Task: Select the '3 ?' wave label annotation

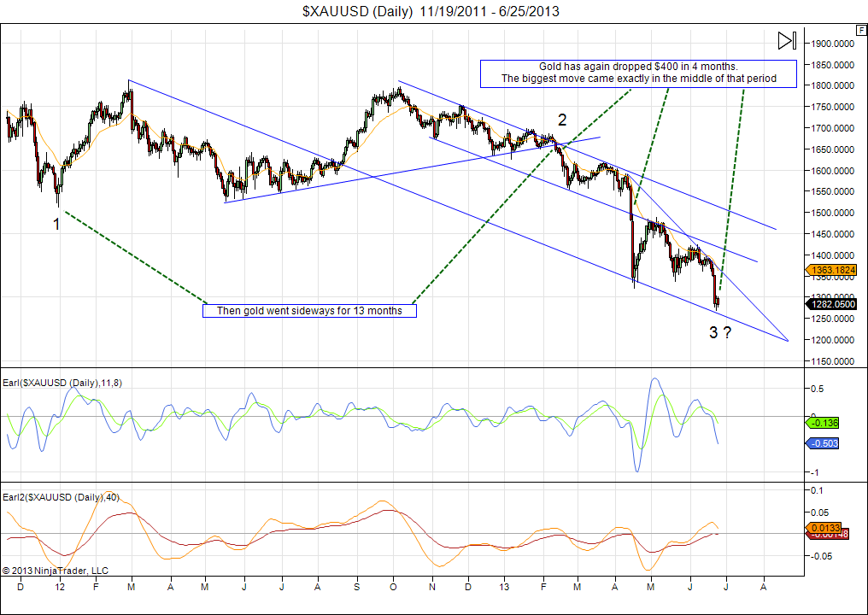Action: coord(719,333)
